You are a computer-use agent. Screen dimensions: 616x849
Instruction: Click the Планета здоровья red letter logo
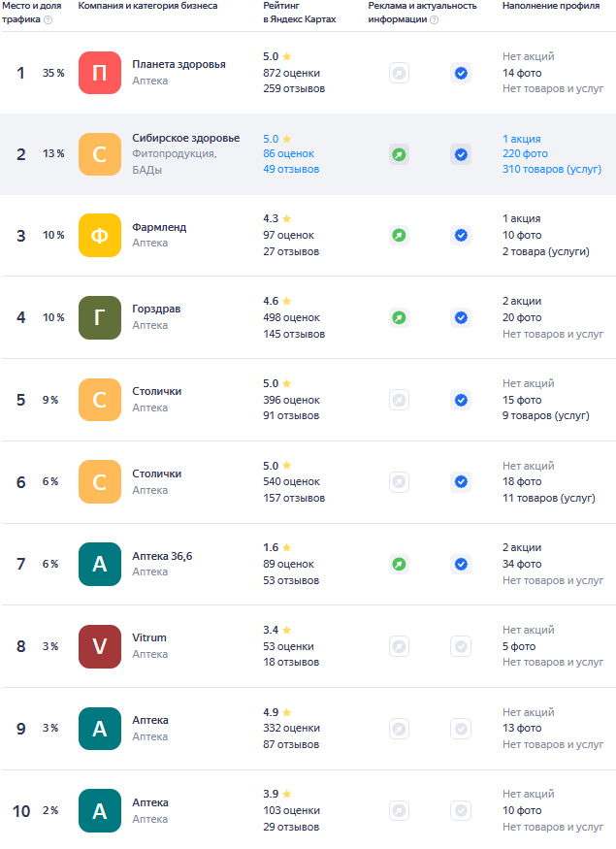(100, 73)
